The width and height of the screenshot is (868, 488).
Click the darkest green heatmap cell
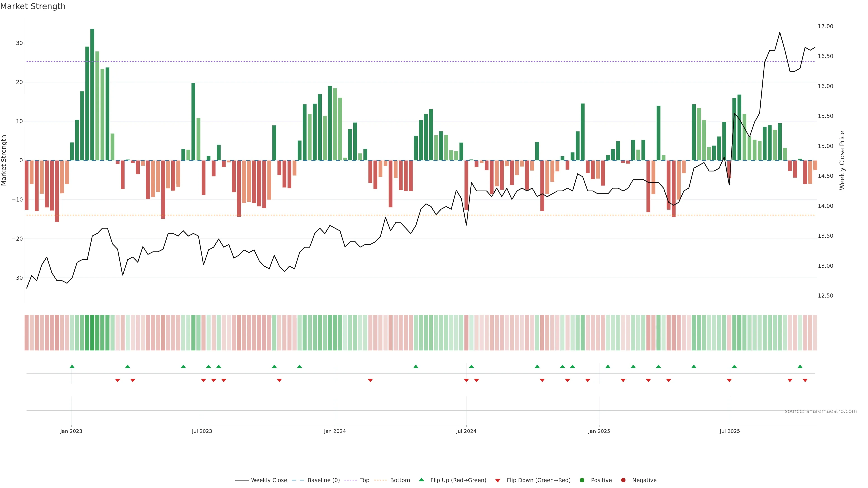(92, 333)
